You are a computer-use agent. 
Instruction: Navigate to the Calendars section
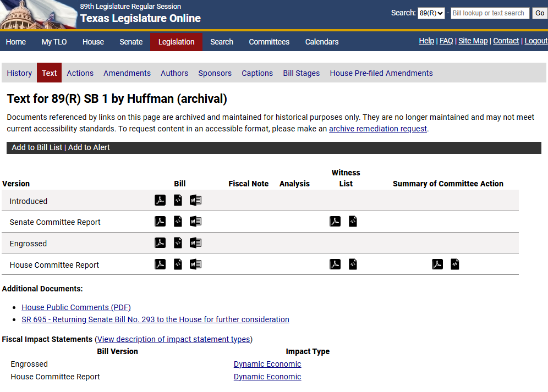(321, 42)
